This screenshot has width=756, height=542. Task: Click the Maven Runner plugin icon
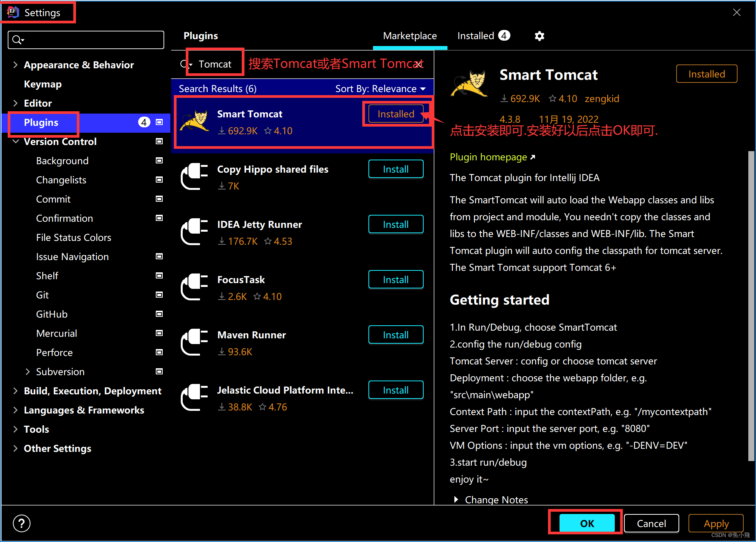(x=194, y=342)
